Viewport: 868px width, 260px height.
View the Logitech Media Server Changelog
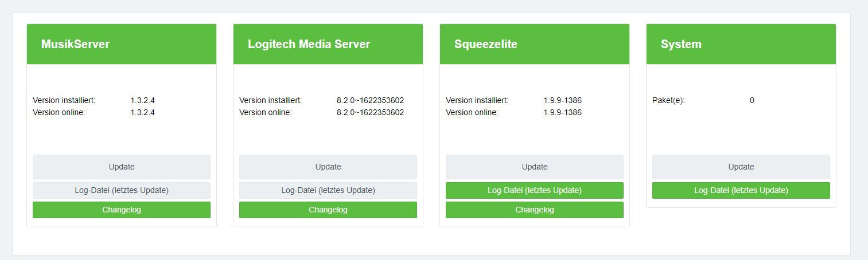coord(328,210)
